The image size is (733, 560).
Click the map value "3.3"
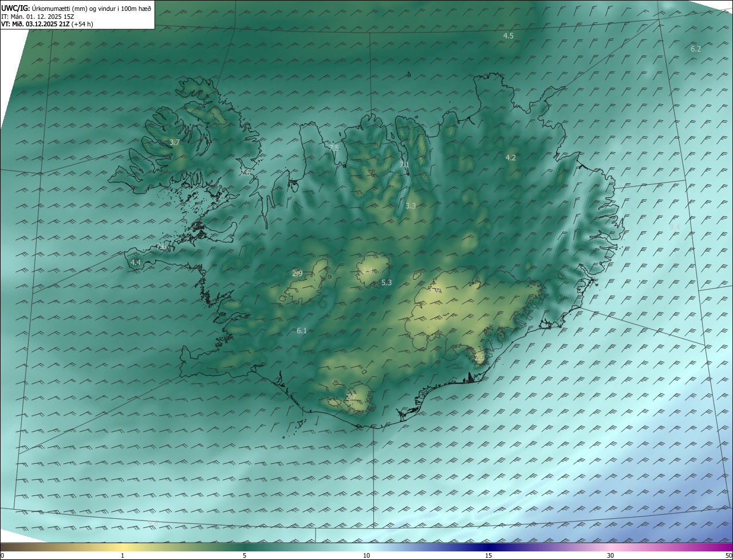(411, 206)
